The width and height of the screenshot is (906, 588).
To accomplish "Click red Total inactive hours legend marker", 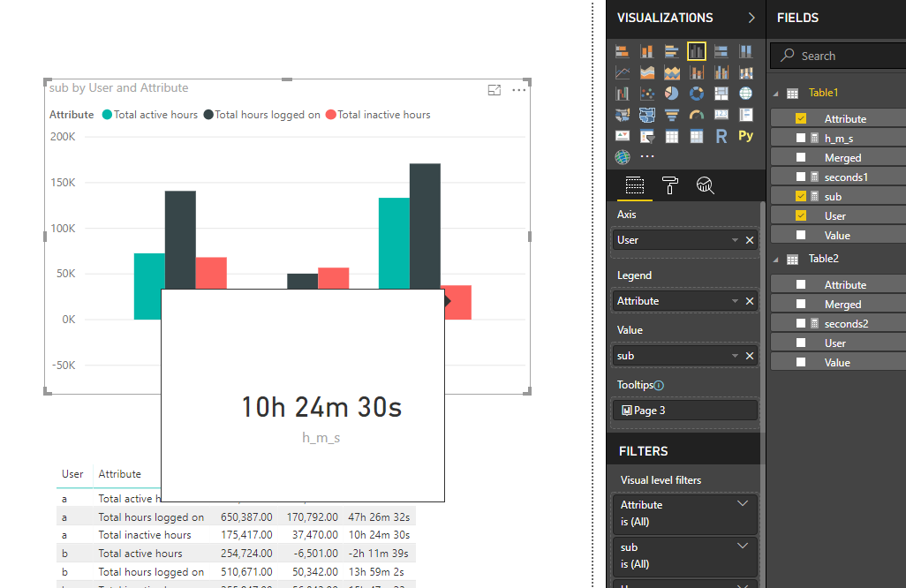I will [331, 115].
